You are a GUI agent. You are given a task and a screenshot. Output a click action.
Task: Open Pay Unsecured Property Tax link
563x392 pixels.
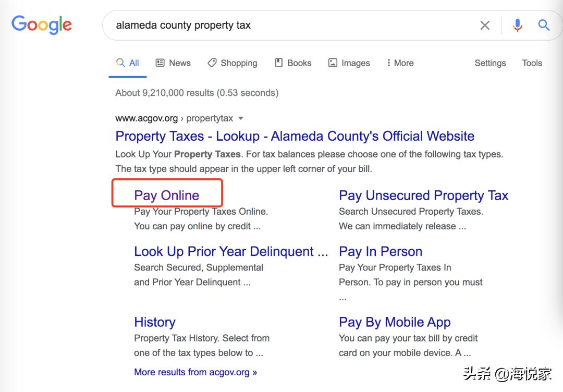point(423,195)
